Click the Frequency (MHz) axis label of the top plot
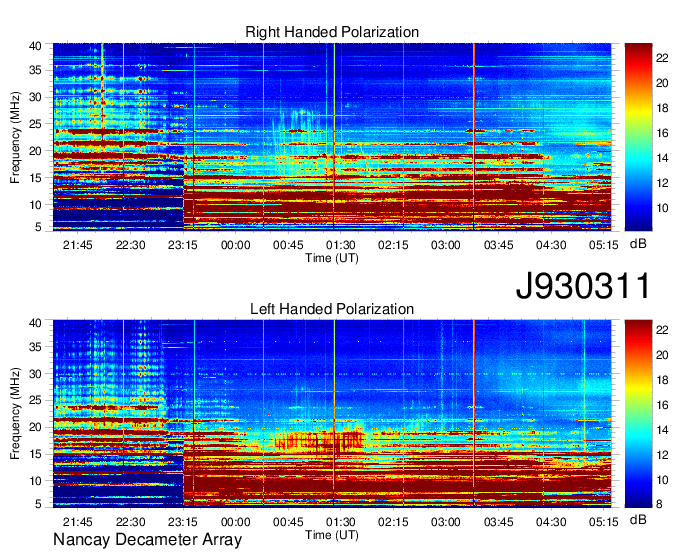 15,137
